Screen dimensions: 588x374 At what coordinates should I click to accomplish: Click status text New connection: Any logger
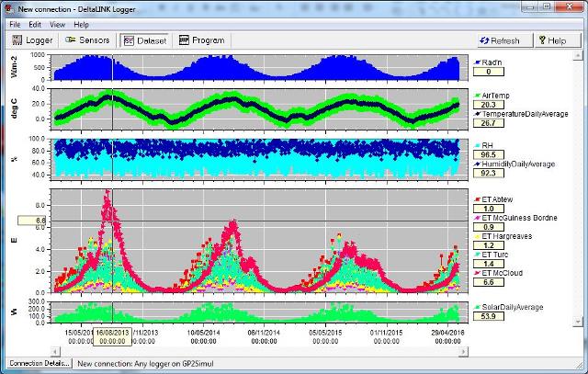(x=145, y=364)
